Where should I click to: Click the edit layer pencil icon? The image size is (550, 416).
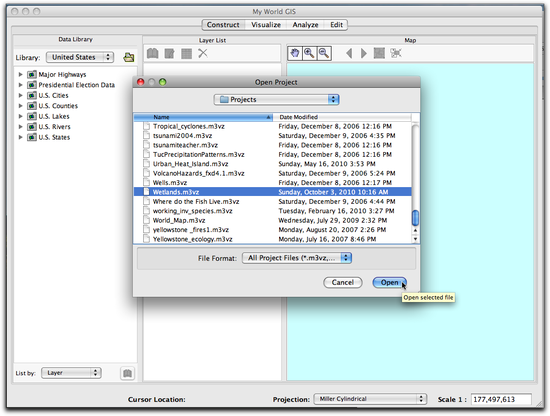pos(169,54)
